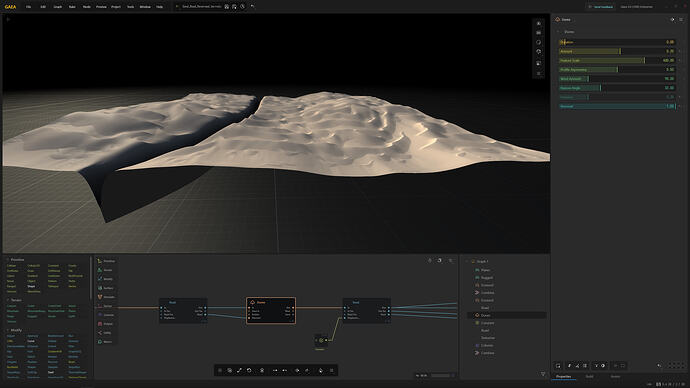Switch to the Build tab
690x388 pixels.
589,377
